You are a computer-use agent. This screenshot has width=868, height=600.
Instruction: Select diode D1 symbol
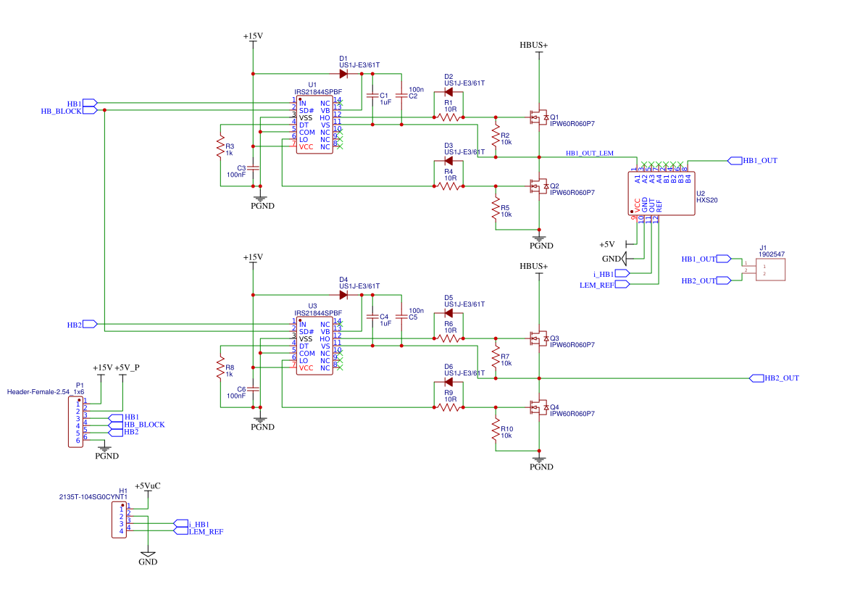343,74
